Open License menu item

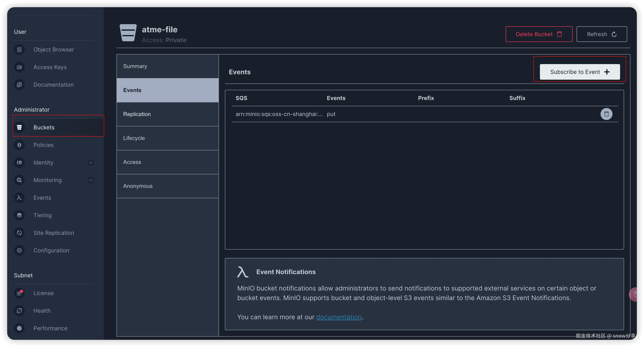point(54,293)
